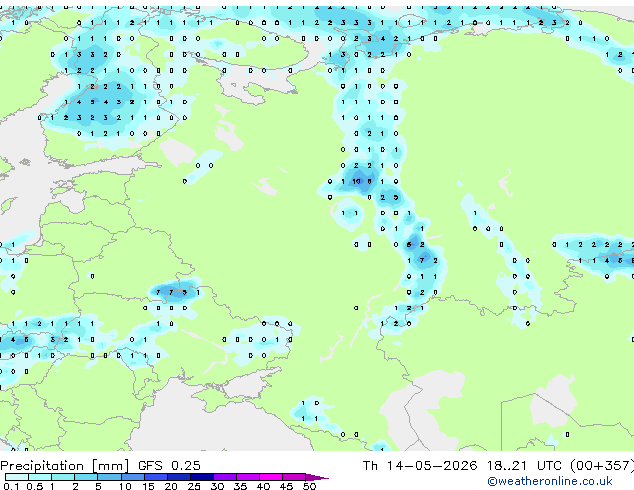Click the "30" legend scale label

coord(217,486)
